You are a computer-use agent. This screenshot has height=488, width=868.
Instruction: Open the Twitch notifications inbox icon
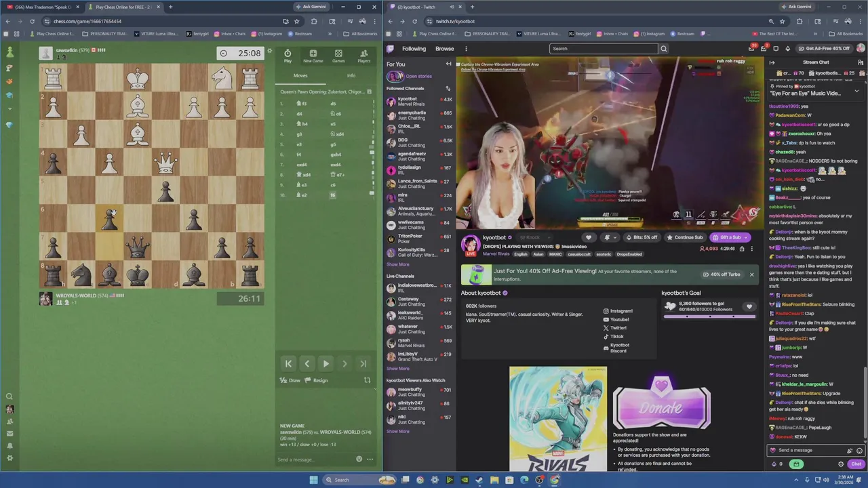(x=764, y=49)
